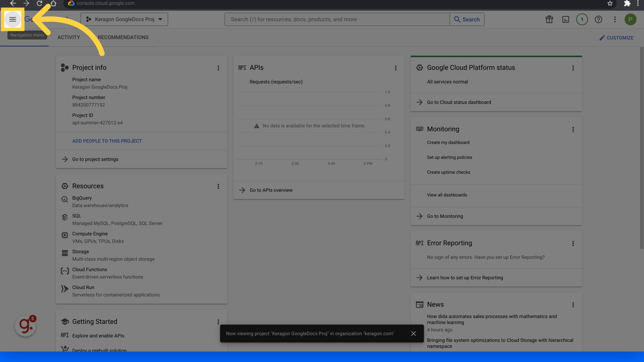Switch to the ACTIVITY tab

68,37
